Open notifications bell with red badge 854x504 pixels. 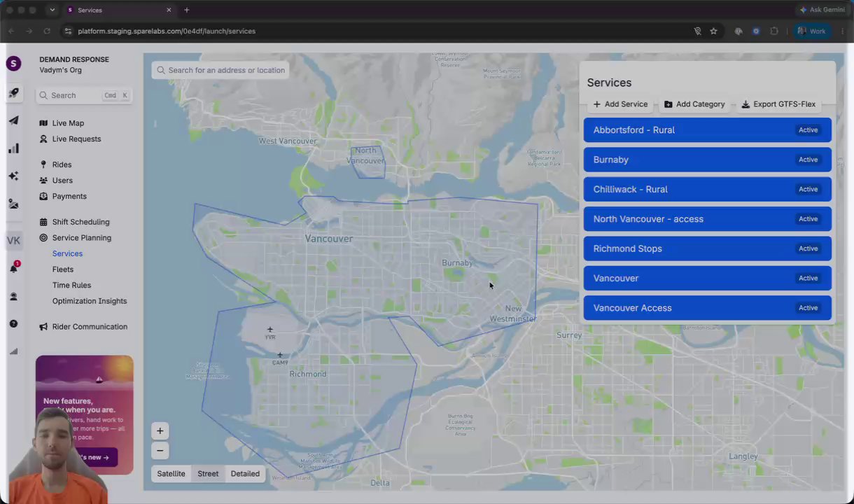point(13,268)
